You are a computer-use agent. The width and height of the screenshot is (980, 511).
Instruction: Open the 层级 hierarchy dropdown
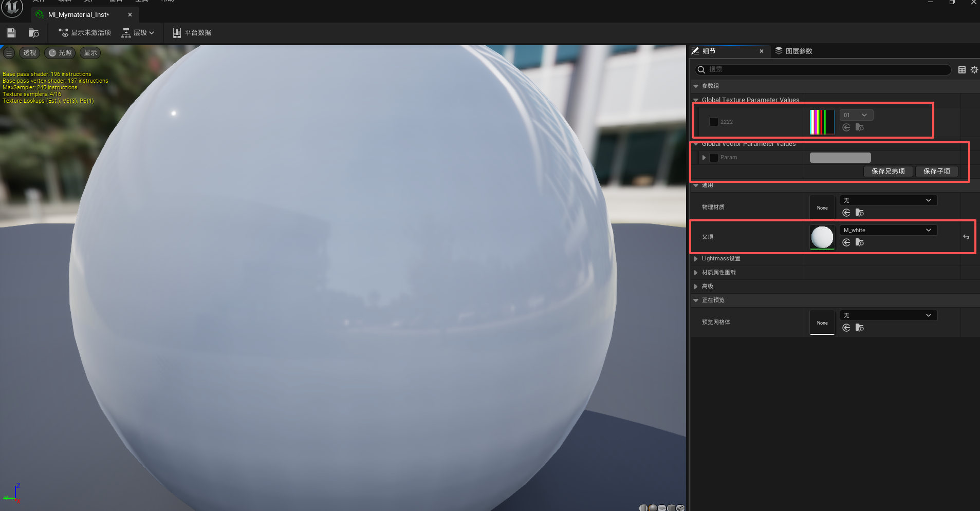click(x=138, y=33)
